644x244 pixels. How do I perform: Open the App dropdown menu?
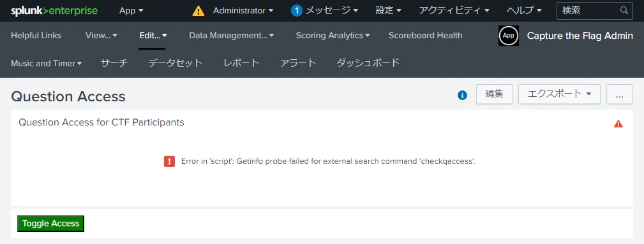131,11
